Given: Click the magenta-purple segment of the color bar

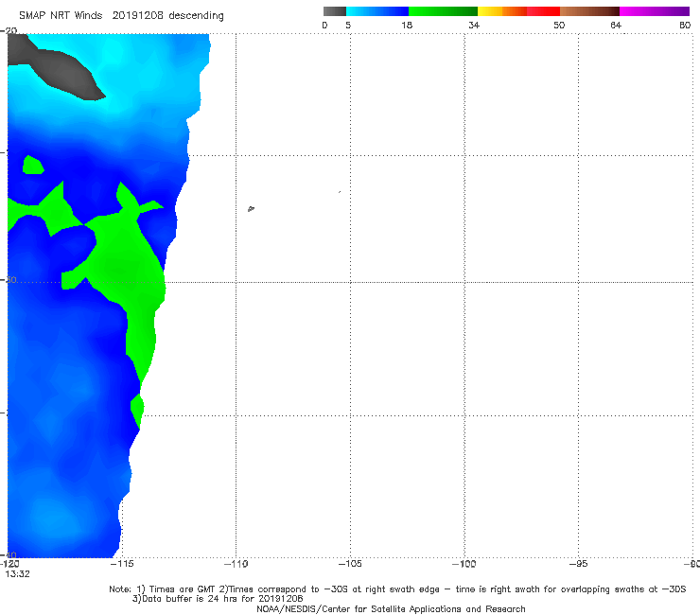Looking at the screenshot, I should (655, 11).
